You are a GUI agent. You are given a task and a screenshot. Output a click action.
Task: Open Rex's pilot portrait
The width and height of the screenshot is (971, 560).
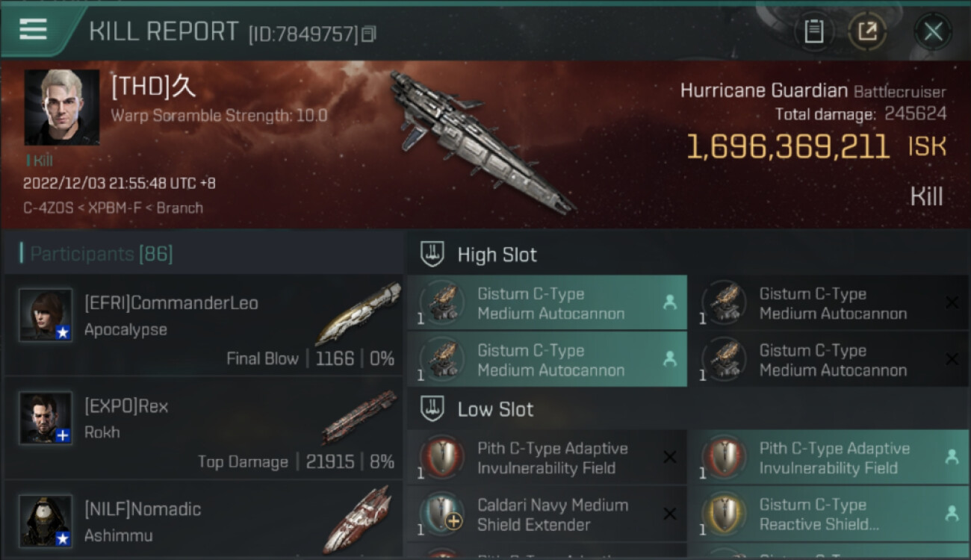coord(46,418)
